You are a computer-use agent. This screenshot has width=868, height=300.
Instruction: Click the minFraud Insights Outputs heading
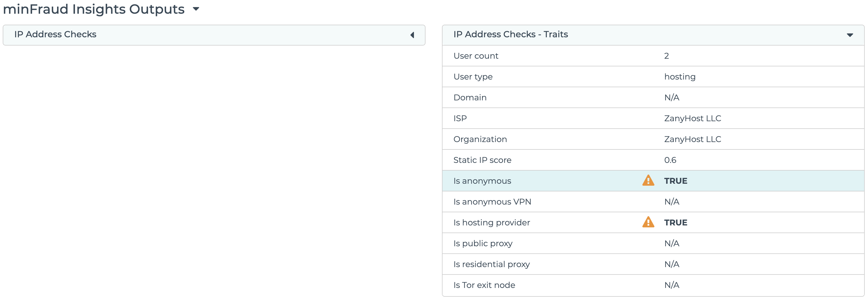click(x=94, y=9)
